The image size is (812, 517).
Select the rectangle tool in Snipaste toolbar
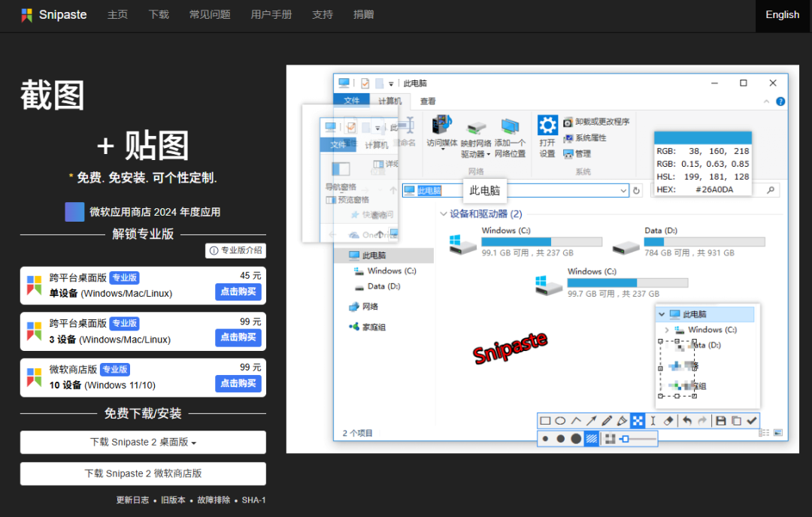pos(545,421)
